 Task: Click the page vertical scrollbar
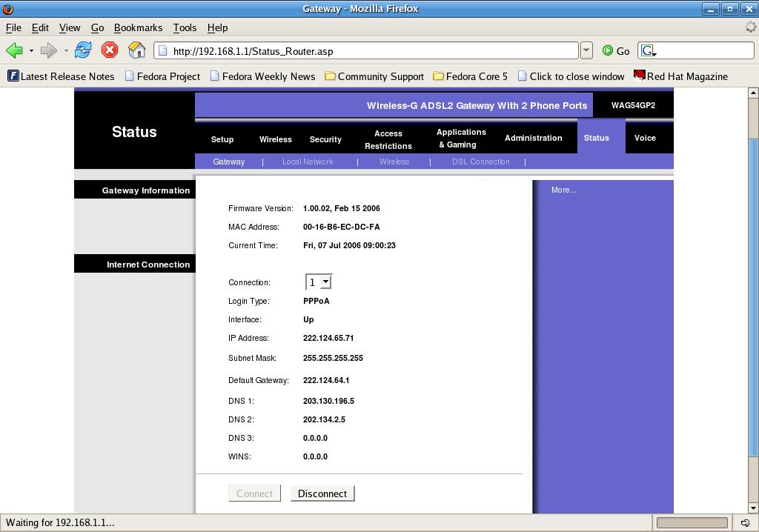753,296
